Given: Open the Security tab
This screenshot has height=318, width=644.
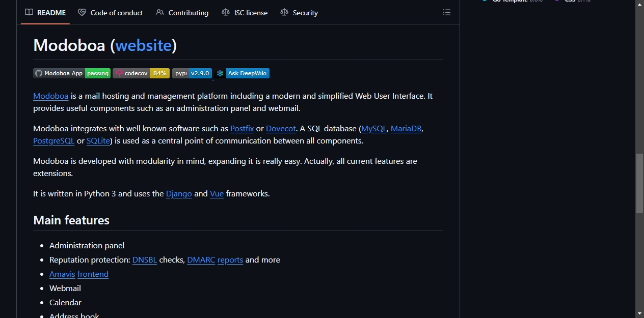Looking at the screenshot, I should 299,12.
